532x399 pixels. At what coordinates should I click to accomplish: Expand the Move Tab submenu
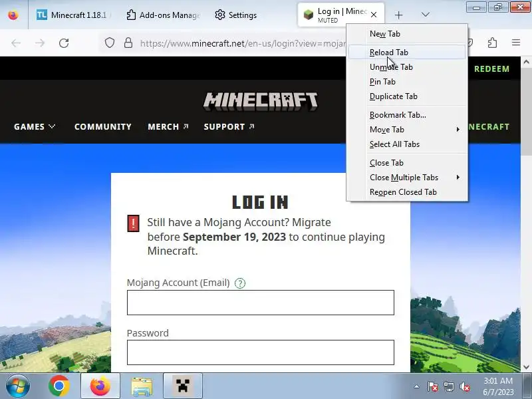pos(407,130)
